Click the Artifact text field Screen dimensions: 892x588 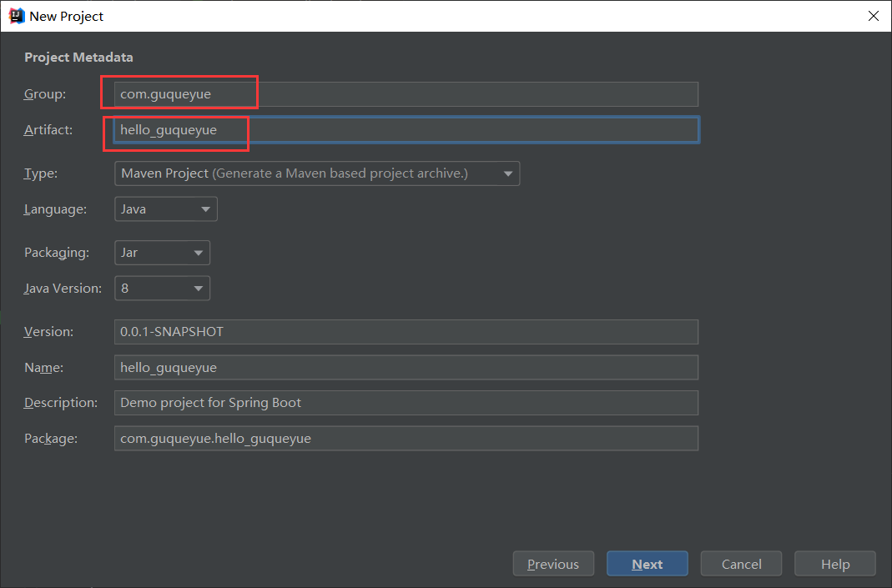tap(406, 129)
